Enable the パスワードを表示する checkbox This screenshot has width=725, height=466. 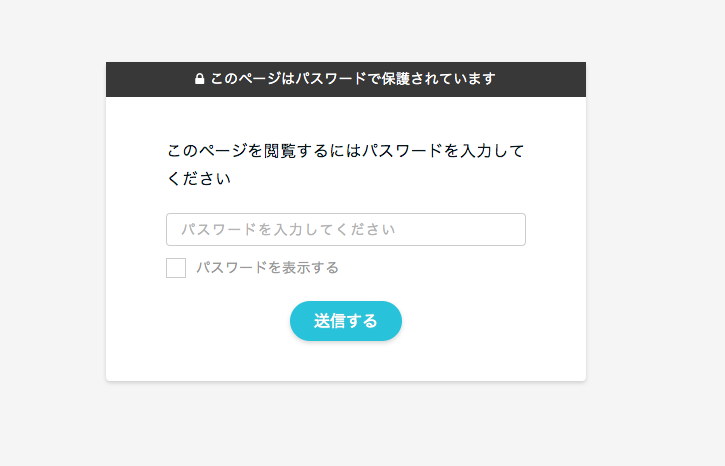point(176,268)
